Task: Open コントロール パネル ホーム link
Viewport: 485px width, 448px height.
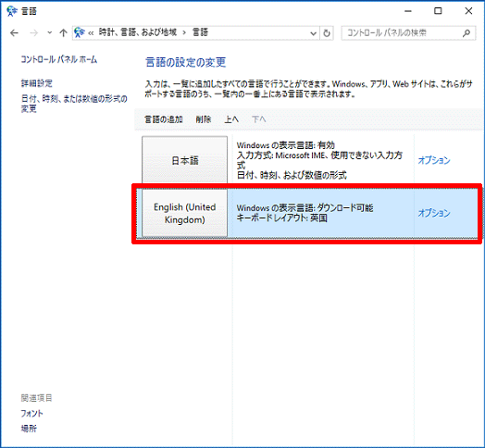Action: pos(58,59)
